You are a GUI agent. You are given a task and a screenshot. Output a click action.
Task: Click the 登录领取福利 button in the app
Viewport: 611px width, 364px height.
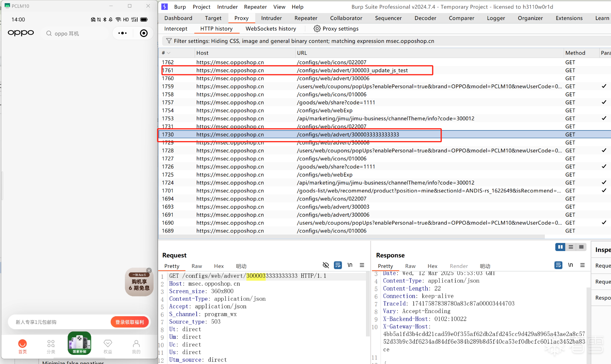130,322
